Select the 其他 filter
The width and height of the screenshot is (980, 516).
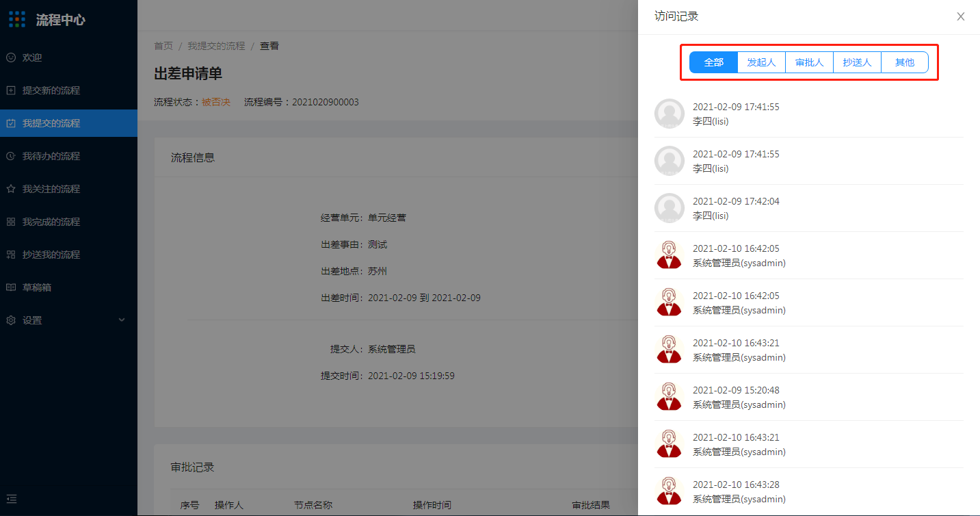[905, 62]
